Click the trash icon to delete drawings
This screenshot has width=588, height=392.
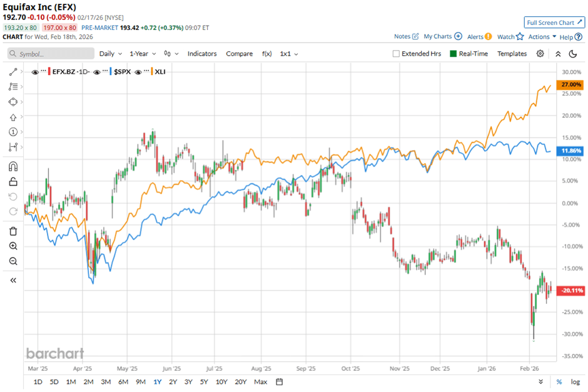click(x=13, y=231)
